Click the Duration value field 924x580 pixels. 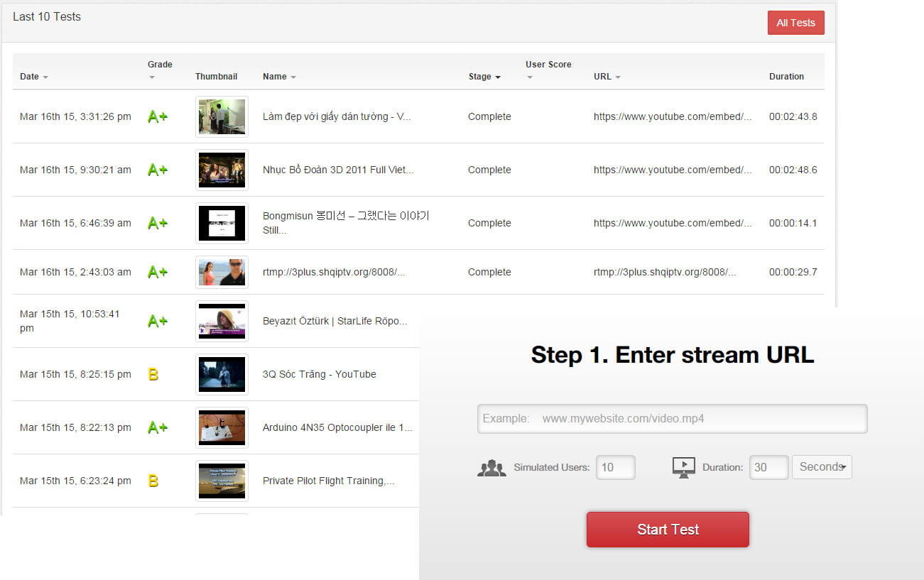(x=768, y=467)
